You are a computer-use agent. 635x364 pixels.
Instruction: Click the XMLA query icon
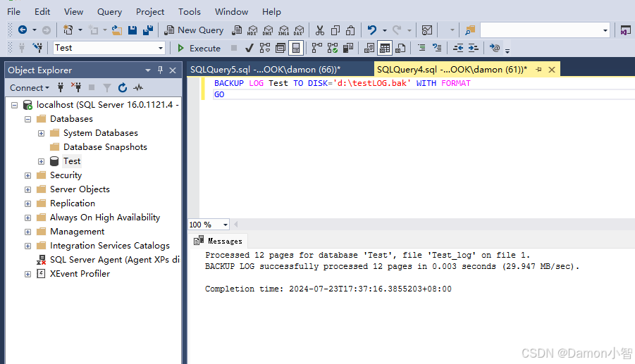click(x=283, y=30)
